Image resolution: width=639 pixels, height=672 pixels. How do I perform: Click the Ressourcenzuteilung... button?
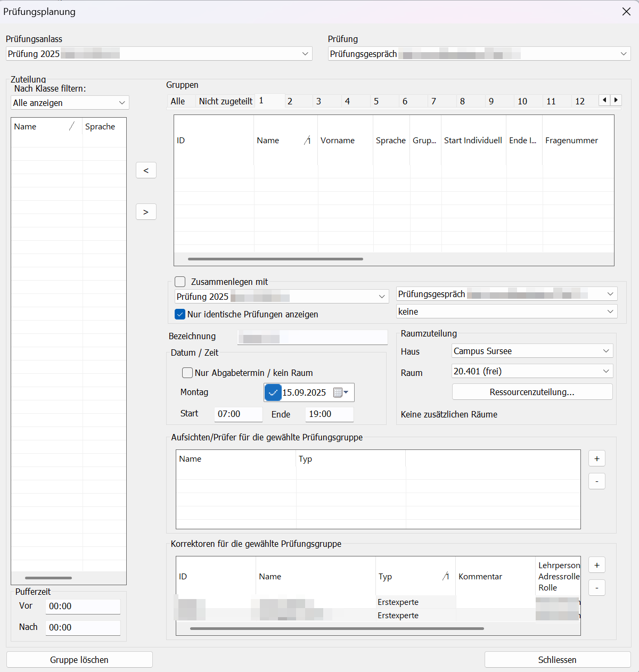532,392
